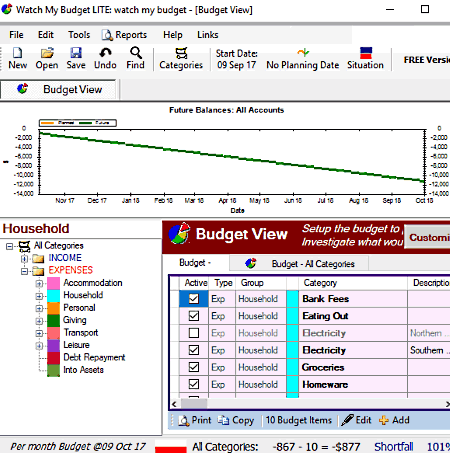450x453 pixels.
Task: Click the Customize button in banner
Action: click(427, 237)
